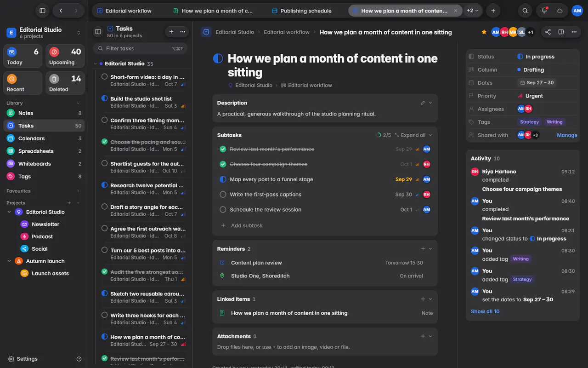
Task: Add an attachment with plus icon
Action: click(423, 336)
